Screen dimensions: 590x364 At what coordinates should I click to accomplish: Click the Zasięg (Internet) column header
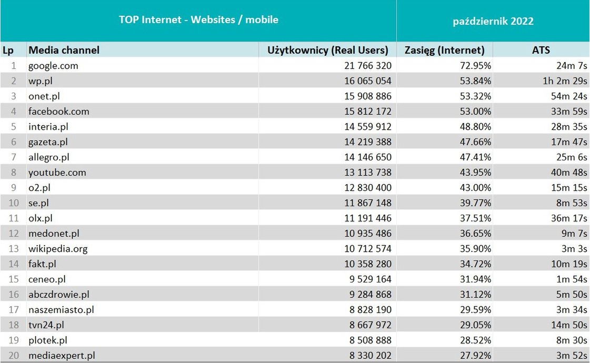coord(444,50)
